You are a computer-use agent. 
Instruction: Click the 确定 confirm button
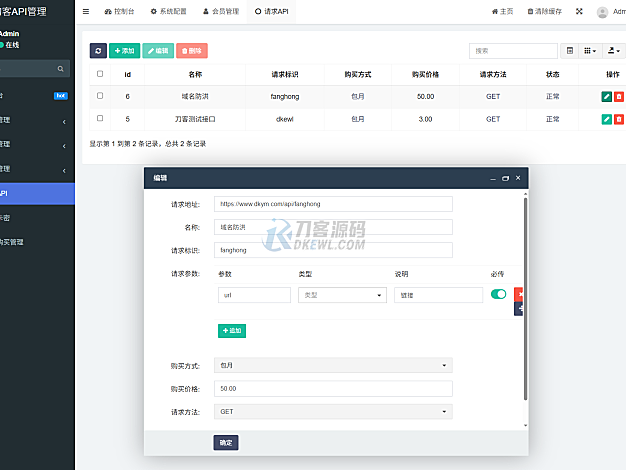(226, 442)
